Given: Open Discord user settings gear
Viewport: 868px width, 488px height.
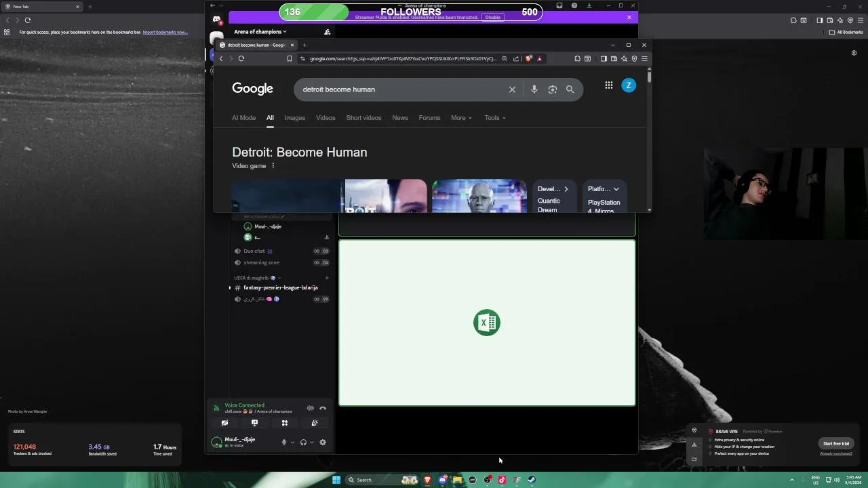Looking at the screenshot, I should point(323,443).
